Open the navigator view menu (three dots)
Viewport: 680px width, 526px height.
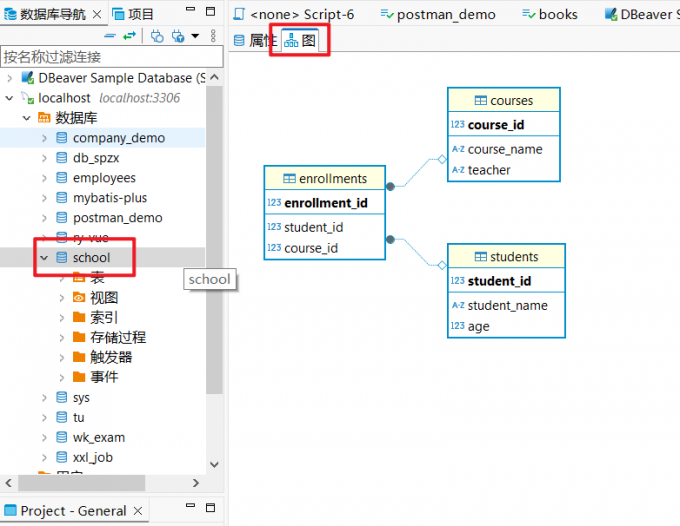[x=213, y=36]
